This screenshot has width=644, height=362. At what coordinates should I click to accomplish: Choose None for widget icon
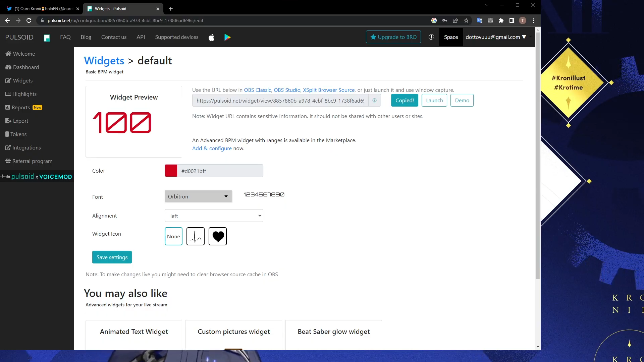pos(173,236)
